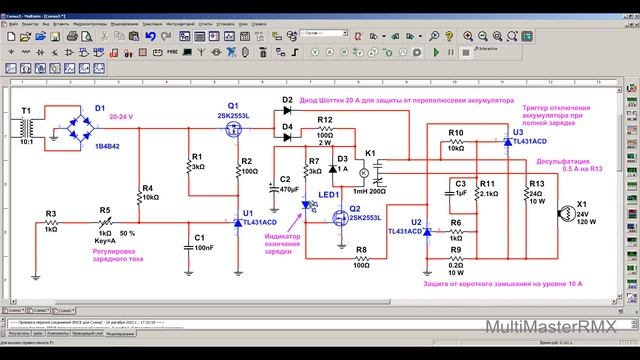Open the Компоненты output tab
Screen dimensions: 640x360
pyautogui.click(x=58, y=334)
